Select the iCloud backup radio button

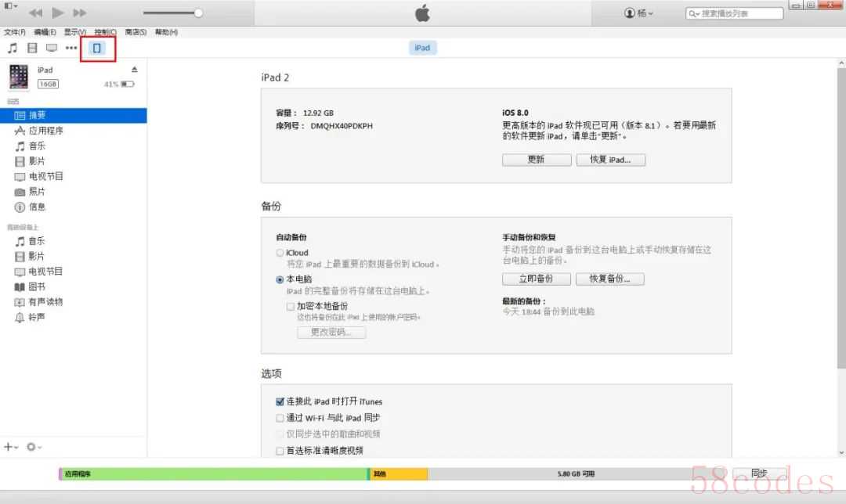pos(280,253)
